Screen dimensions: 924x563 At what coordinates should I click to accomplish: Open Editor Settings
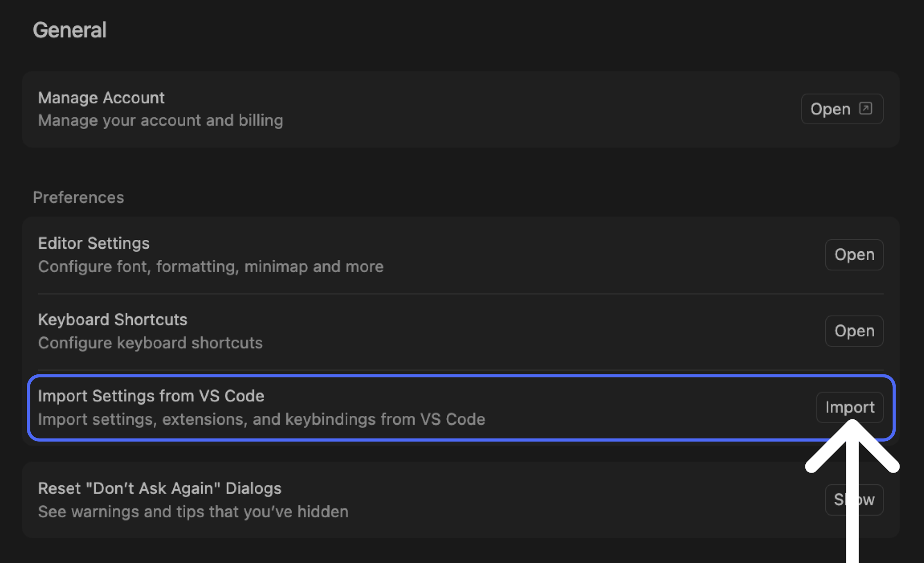point(854,255)
